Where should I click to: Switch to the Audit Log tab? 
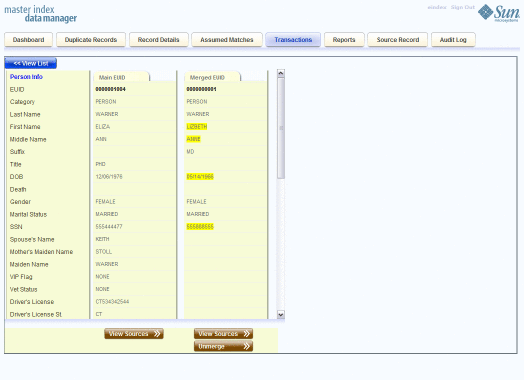tap(453, 40)
